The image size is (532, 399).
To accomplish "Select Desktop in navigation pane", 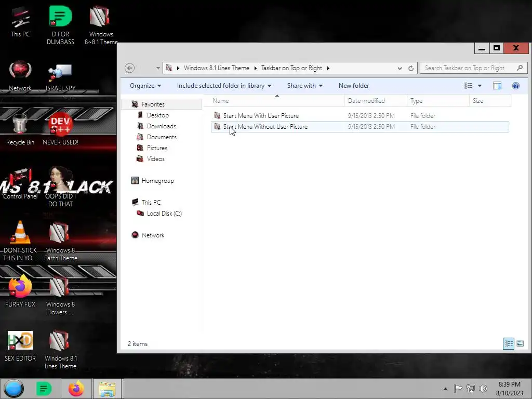I will tap(158, 115).
